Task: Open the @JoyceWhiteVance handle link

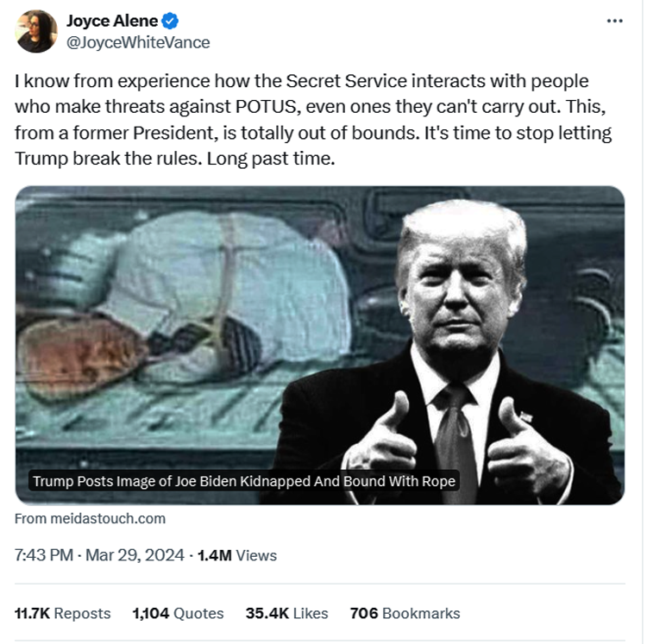Action: pyautogui.click(x=138, y=42)
